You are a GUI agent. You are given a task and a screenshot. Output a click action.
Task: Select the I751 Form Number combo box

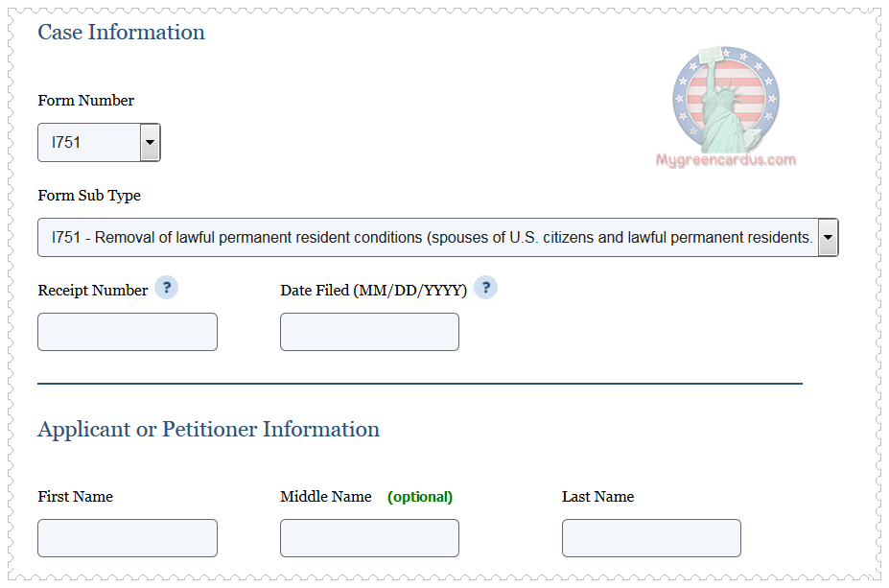click(x=89, y=143)
